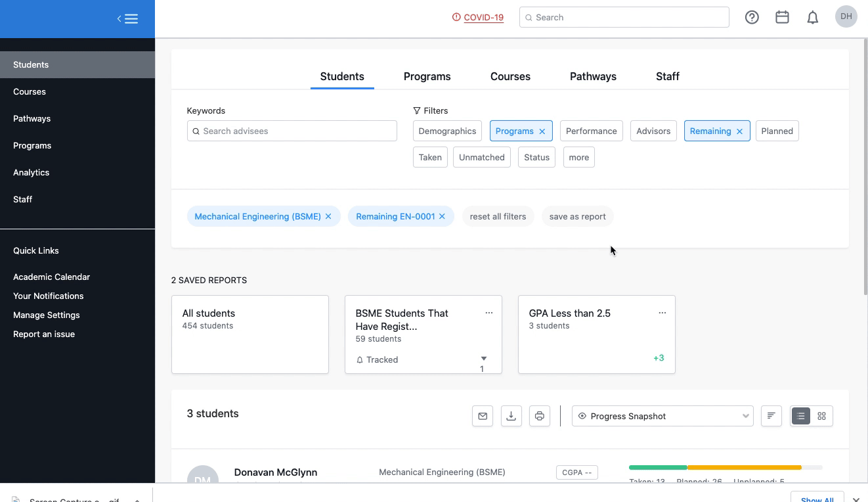This screenshot has height=502, width=868.
Task: Click the Search advisees keyword field
Action: (292, 131)
